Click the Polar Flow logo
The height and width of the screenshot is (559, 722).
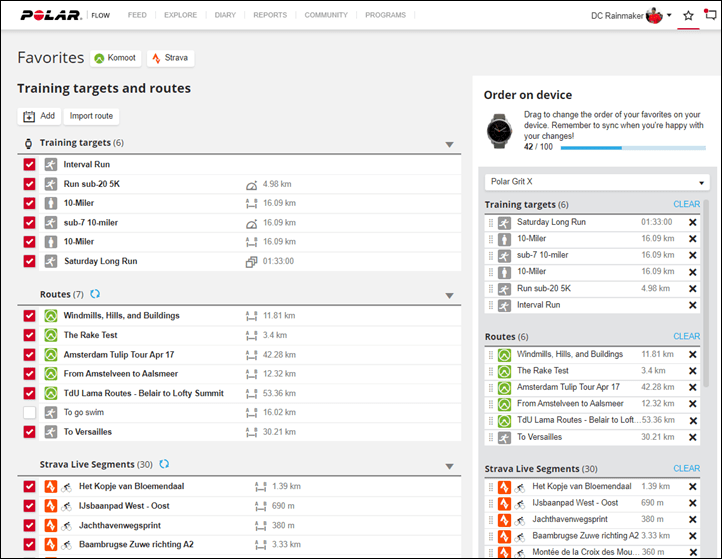pyautogui.click(x=65, y=15)
